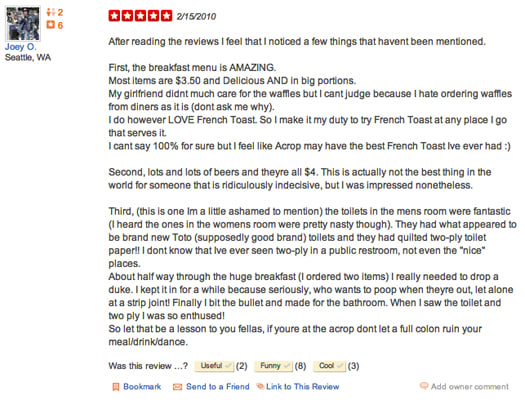Screen dimensions: 525x400
Task: Open Joey O.'s profile link
Action: point(20,47)
